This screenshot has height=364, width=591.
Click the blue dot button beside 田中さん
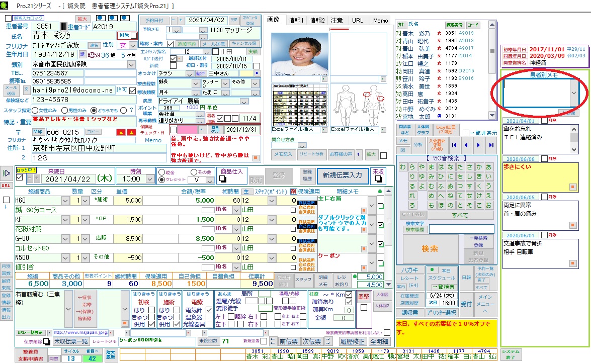[257, 73]
